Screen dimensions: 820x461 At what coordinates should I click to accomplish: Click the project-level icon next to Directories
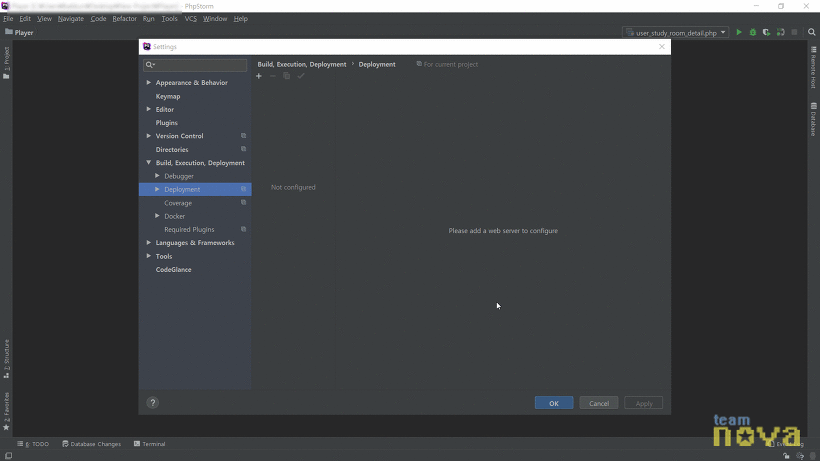[x=244, y=149]
